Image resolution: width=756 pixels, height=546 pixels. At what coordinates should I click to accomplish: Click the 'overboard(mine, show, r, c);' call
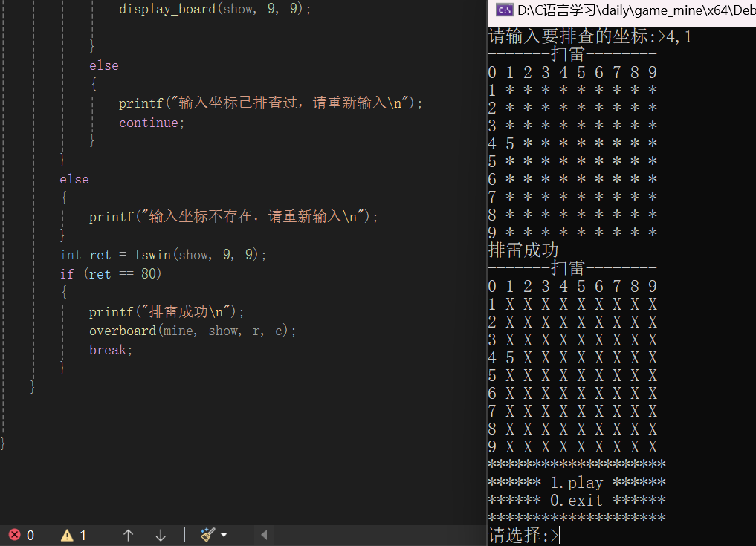point(193,331)
